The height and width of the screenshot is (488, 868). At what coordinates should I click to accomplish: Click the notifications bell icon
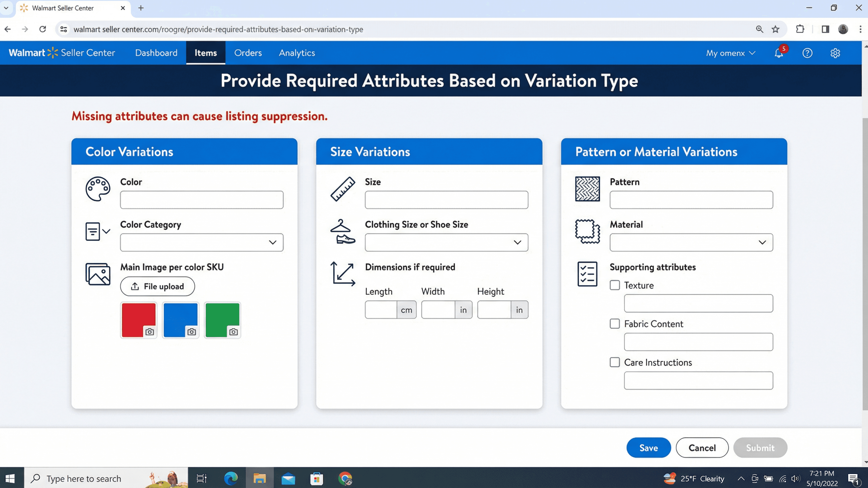click(778, 53)
